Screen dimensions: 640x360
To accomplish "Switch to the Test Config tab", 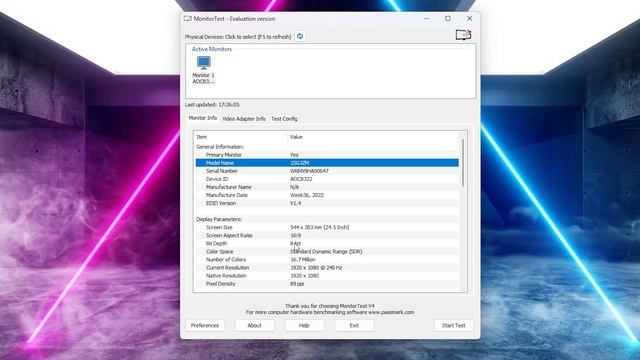I will [284, 119].
